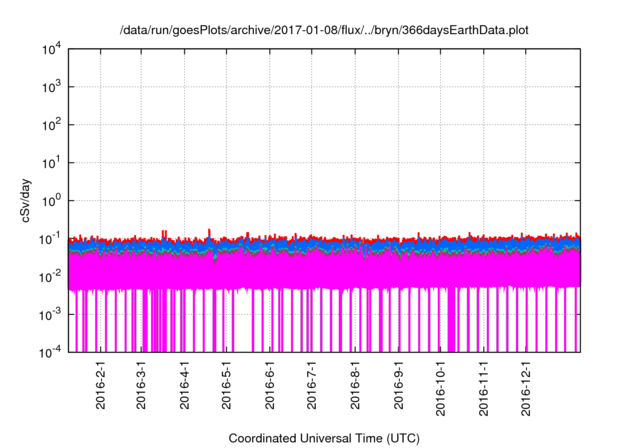Click the 2016-6-1 date label
The height and width of the screenshot is (448, 640).
(x=270, y=385)
